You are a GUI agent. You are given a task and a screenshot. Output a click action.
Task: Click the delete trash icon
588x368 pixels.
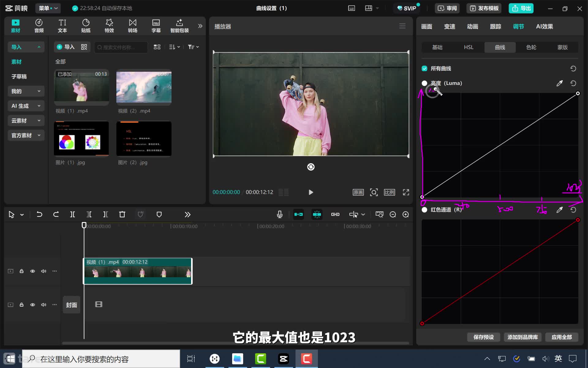[x=122, y=214]
